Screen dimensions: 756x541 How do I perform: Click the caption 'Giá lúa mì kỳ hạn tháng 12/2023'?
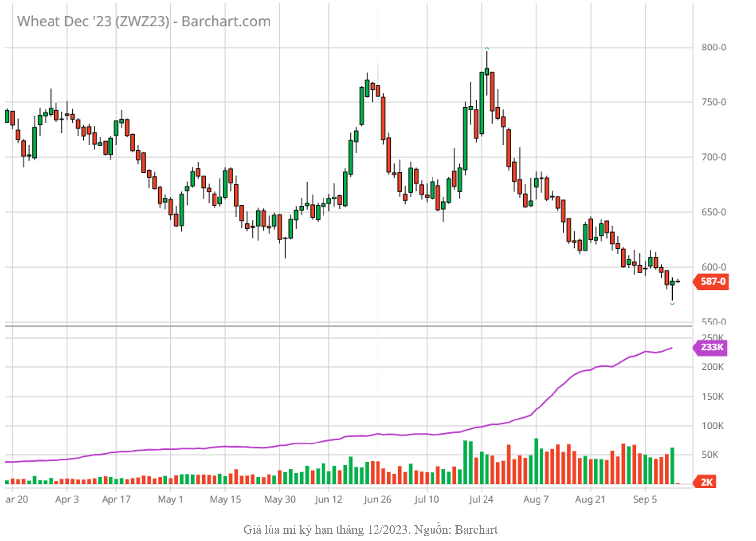(325, 530)
